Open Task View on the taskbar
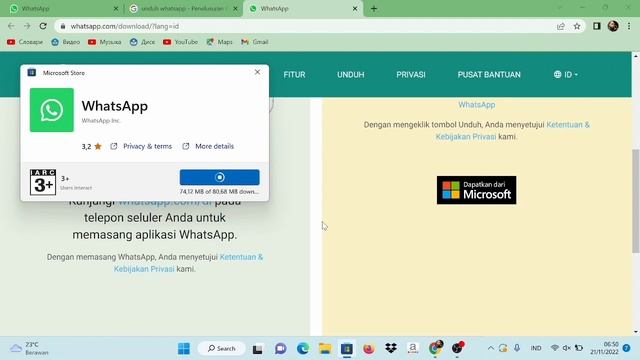 [258, 349]
